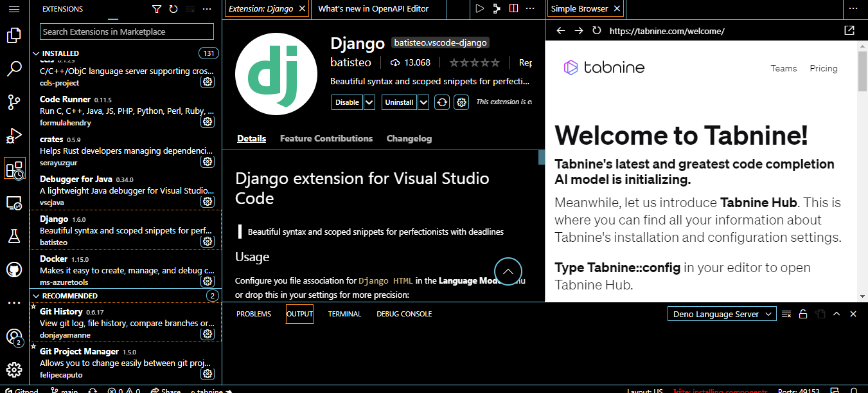This screenshot has width=868, height=393.
Task: Select the OUTPUT panel tab
Action: pos(299,314)
